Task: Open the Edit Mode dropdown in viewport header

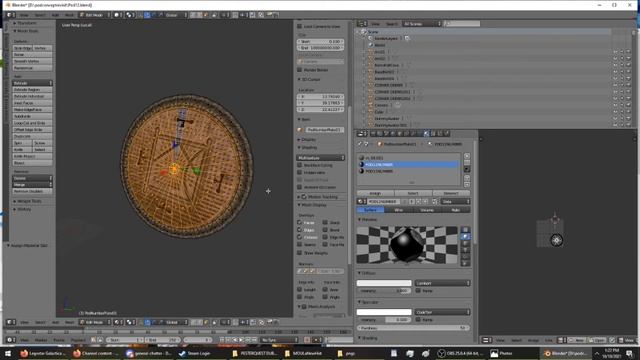Action: coord(94,322)
